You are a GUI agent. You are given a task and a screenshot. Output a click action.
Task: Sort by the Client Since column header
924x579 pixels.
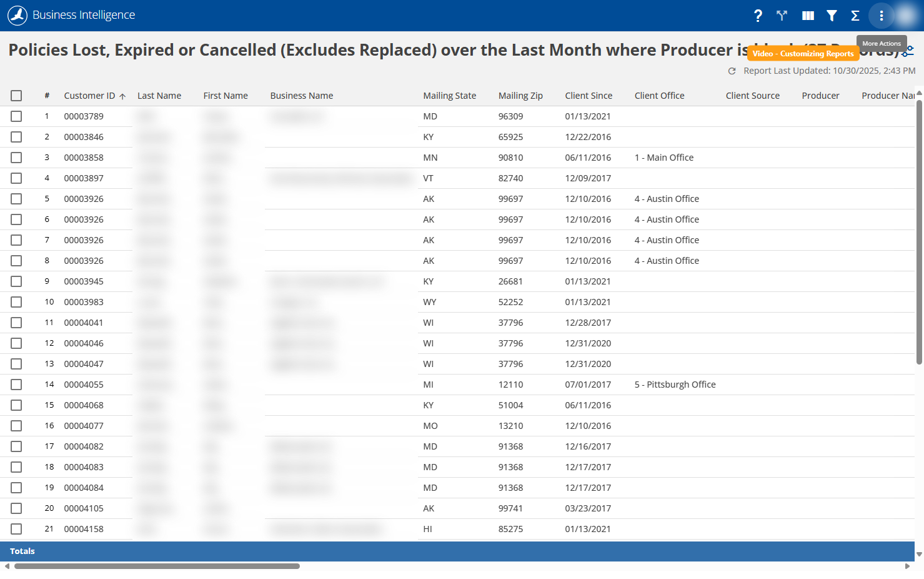click(589, 96)
